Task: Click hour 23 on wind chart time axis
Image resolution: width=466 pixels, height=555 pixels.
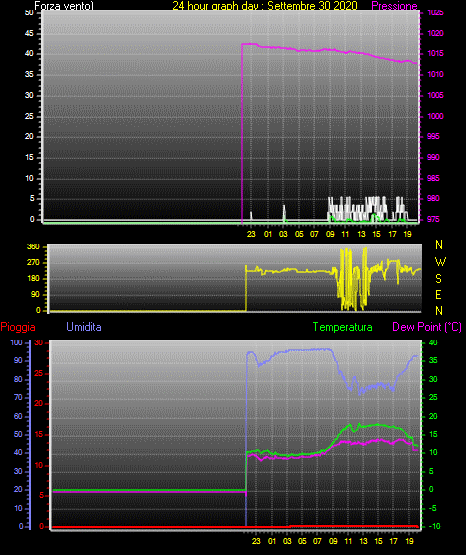Action: pos(251,234)
